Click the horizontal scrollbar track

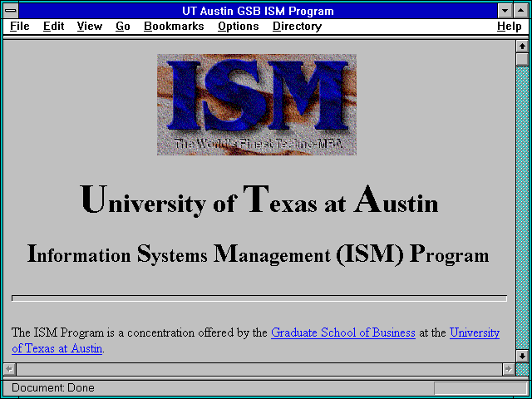pos(259,369)
